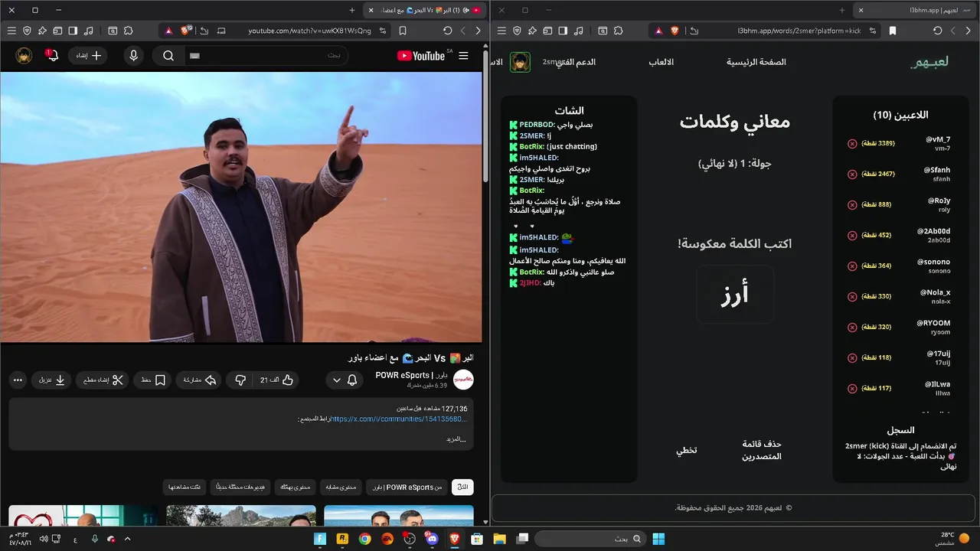
Task: Remove player @Sfanh with X icon
Action: click(852, 174)
